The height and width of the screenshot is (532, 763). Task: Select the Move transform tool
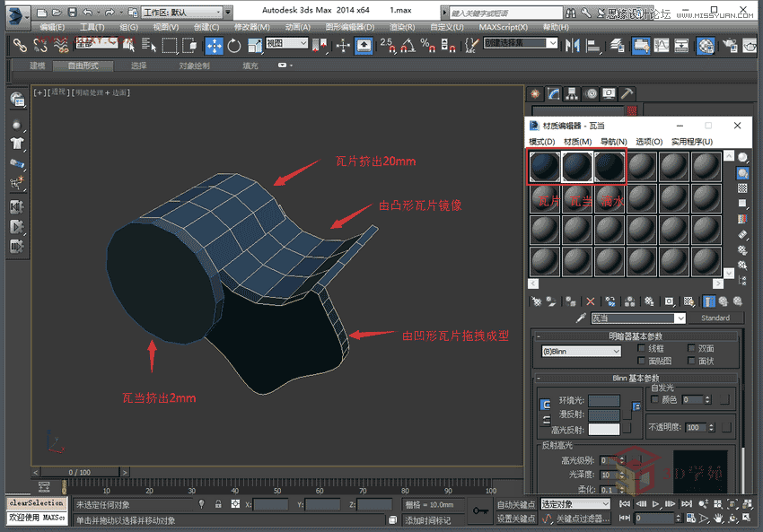point(214,46)
